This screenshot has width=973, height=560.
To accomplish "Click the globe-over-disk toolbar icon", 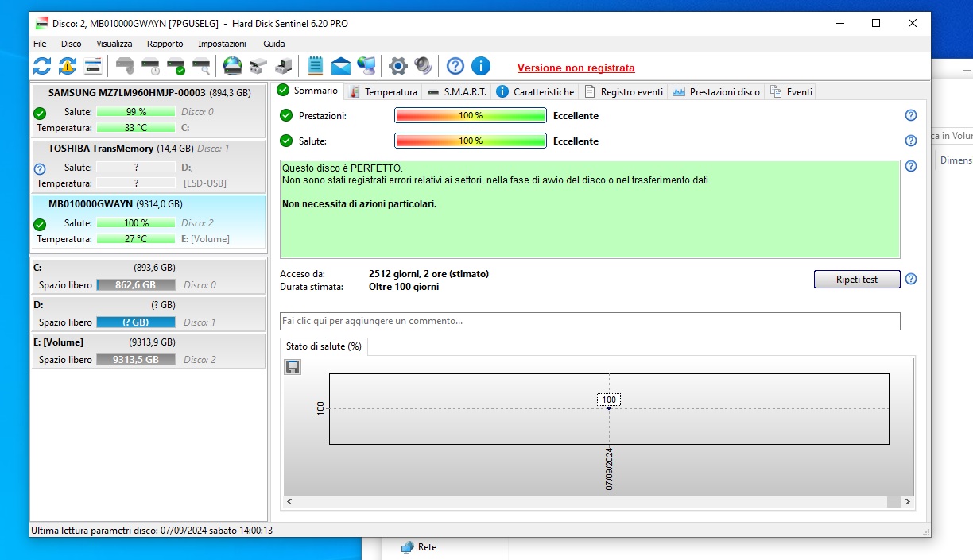I will (232, 66).
